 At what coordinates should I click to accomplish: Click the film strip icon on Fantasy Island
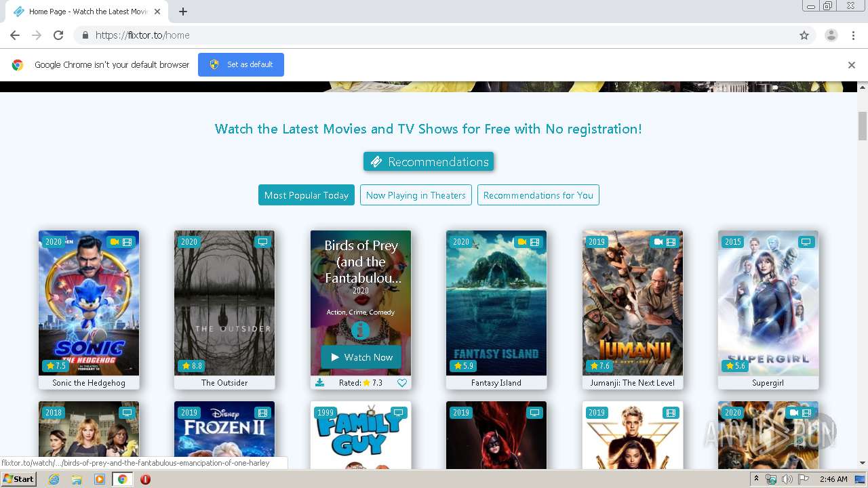tap(534, 242)
